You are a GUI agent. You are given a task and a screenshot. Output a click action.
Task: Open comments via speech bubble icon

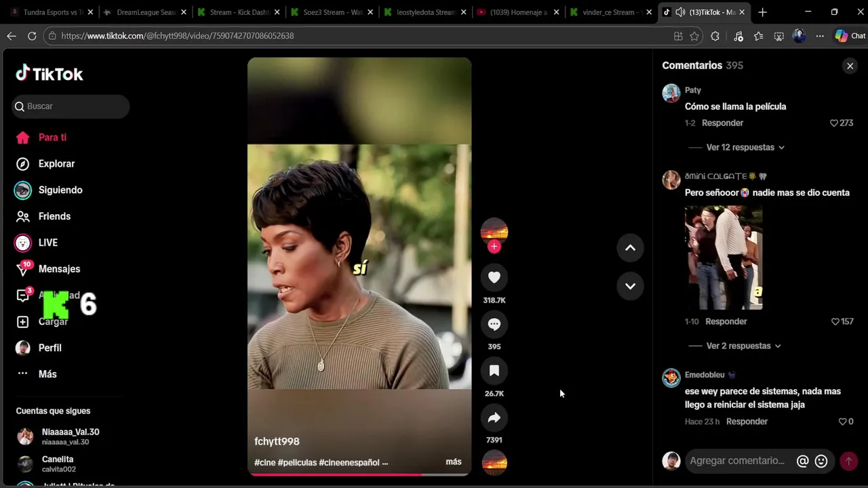pyautogui.click(x=494, y=324)
